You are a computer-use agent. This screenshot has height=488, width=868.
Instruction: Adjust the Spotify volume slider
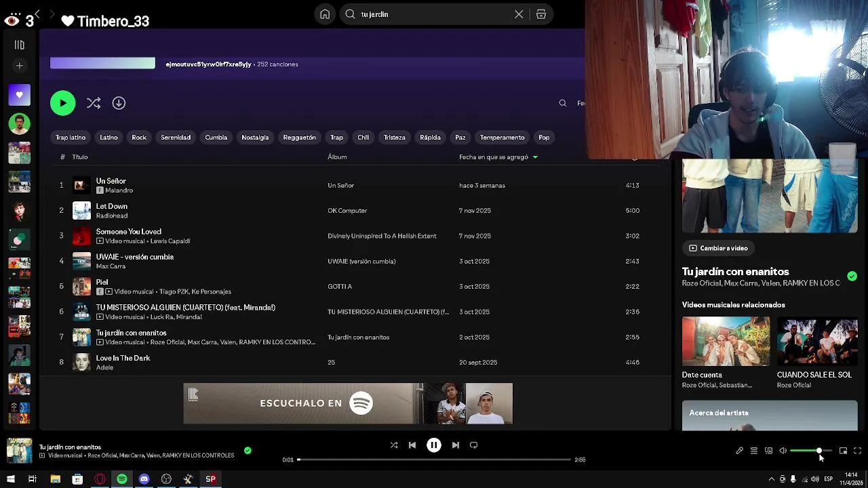coord(811,451)
